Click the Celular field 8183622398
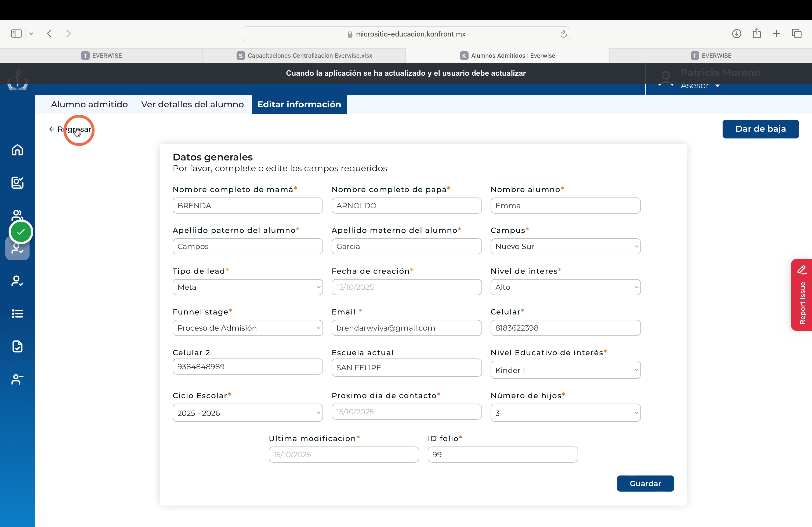This screenshot has width=812, height=527. [x=565, y=328]
